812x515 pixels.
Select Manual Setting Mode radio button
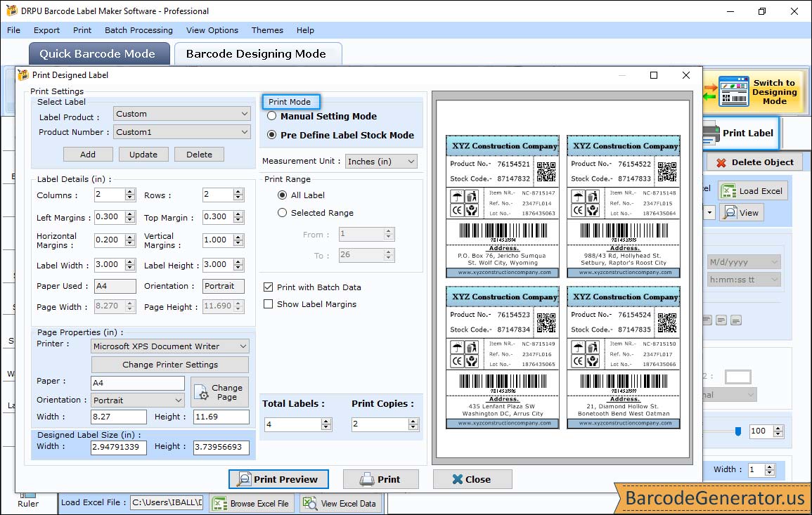click(x=272, y=116)
